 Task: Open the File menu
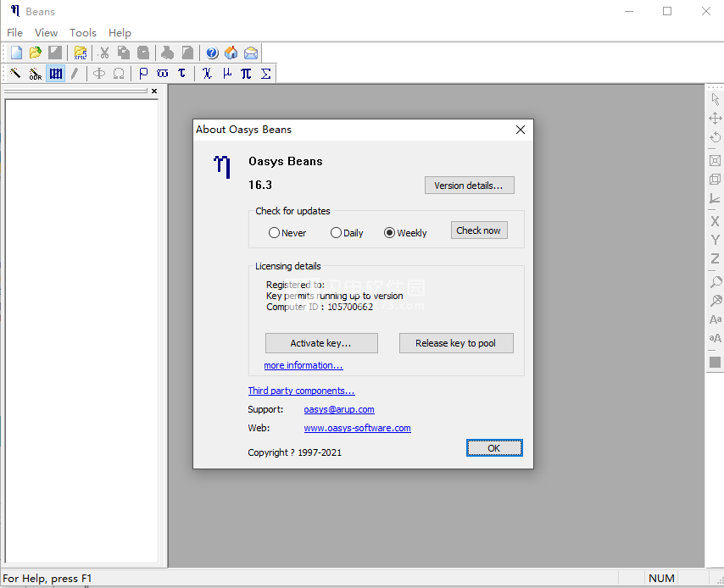14,33
